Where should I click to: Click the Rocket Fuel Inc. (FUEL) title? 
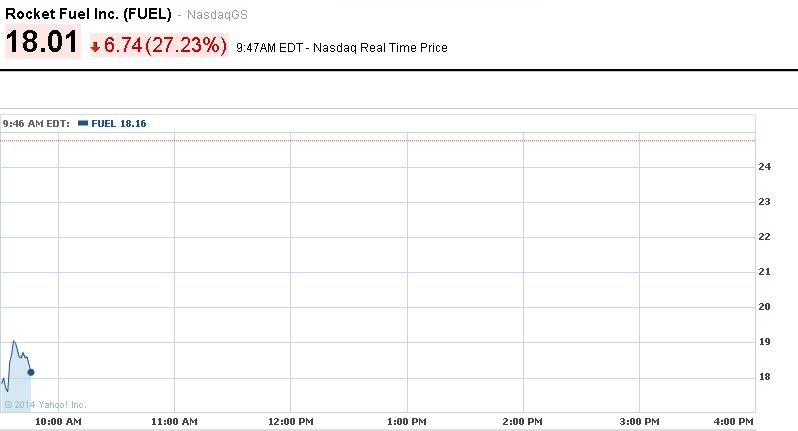click(x=88, y=15)
